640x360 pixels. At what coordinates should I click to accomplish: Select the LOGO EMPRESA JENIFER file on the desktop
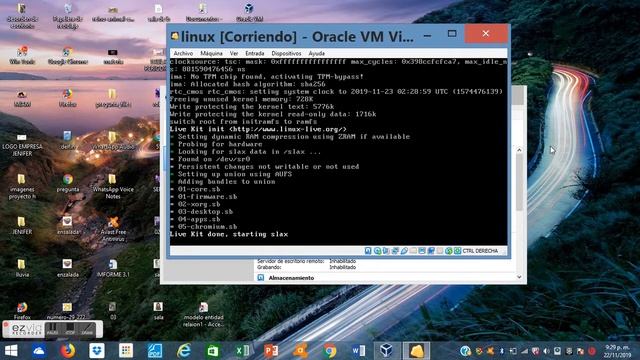coord(22,144)
